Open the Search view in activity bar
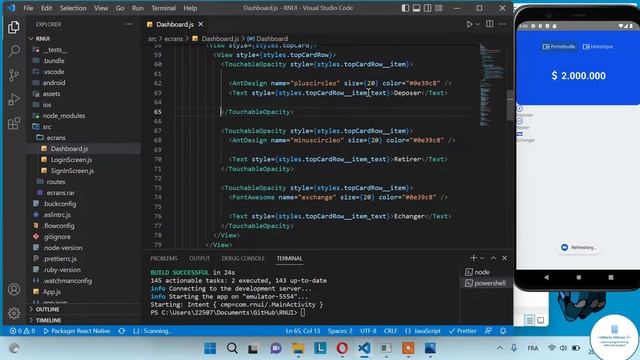The height and width of the screenshot is (360, 640). pos(14,51)
